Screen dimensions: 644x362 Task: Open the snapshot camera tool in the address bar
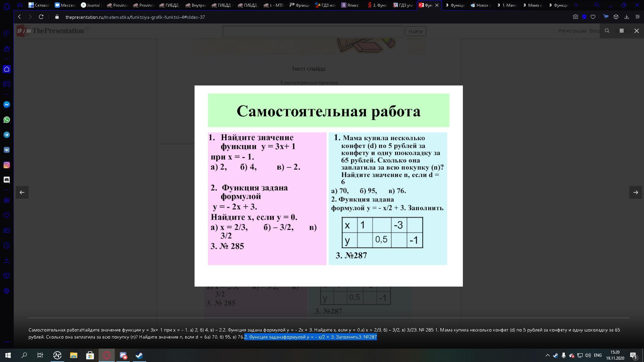575,17
